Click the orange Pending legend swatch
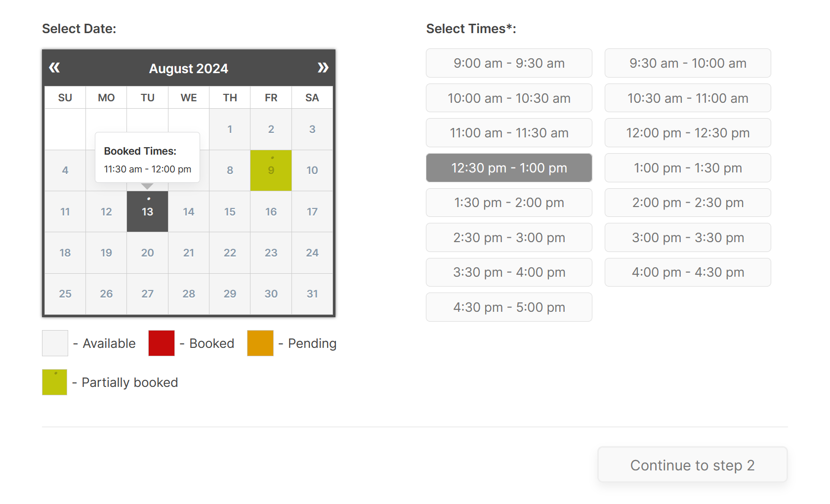Screen dimensions: 830x504 coord(260,343)
